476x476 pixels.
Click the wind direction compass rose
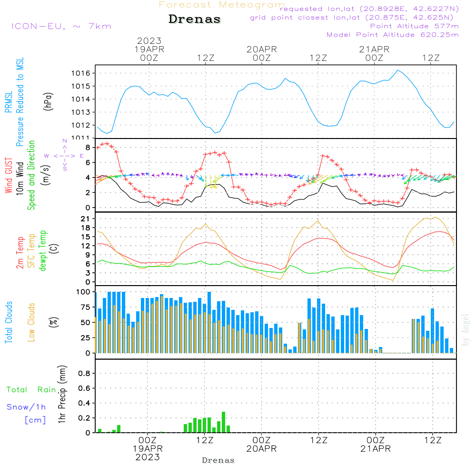click(64, 155)
